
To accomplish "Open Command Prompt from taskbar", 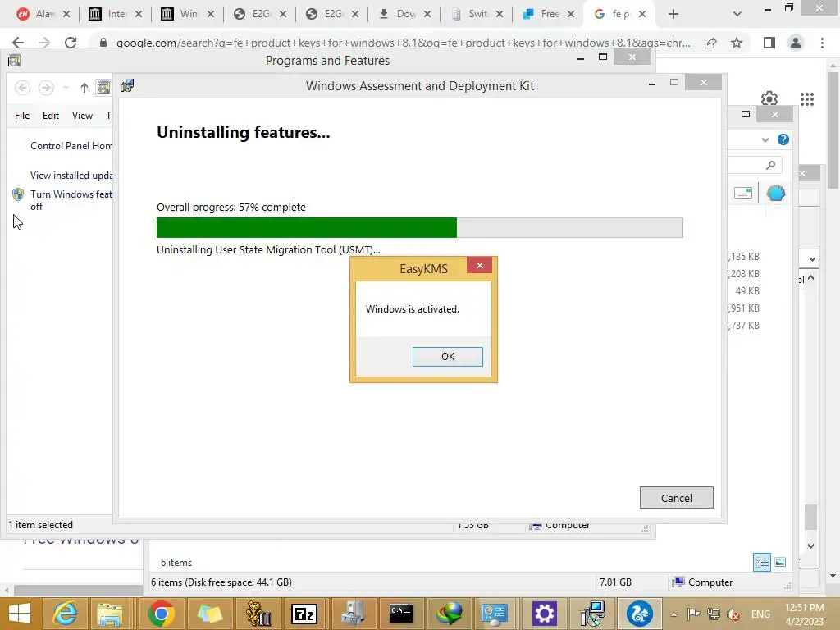I will [x=400, y=613].
